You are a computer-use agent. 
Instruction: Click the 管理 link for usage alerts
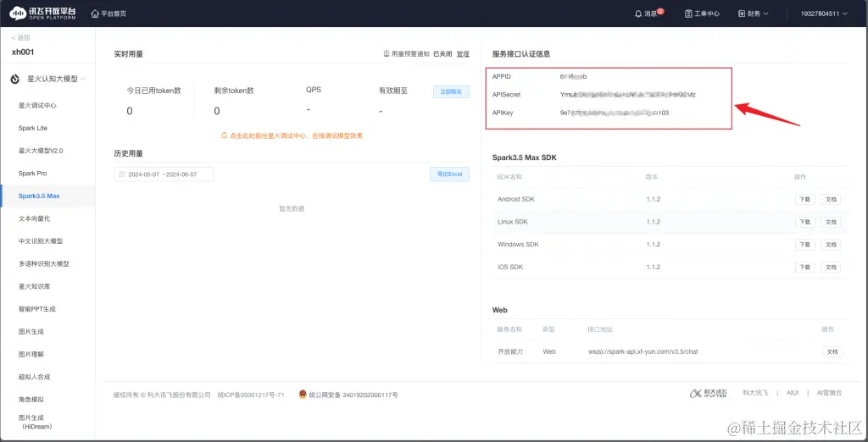point(463,53)
